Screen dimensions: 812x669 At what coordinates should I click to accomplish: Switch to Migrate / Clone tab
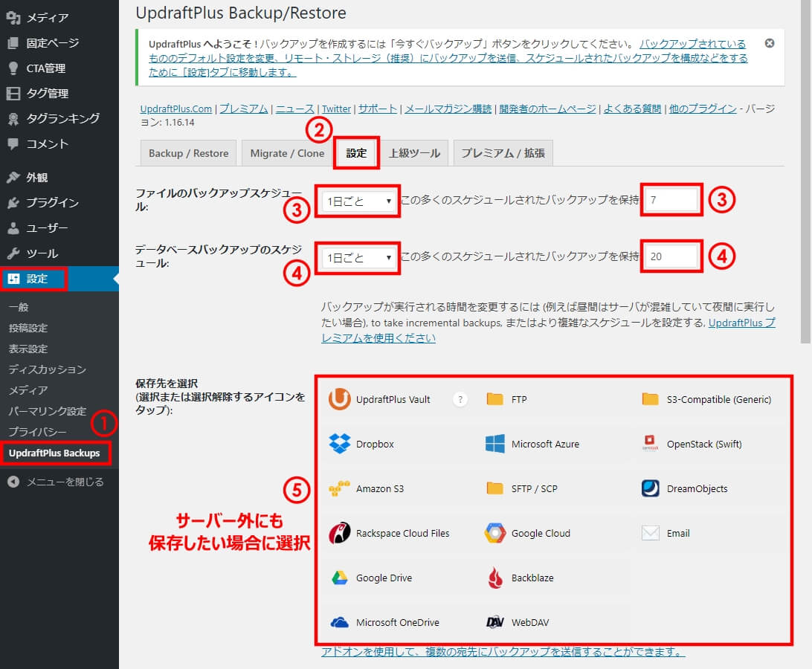[287, 153]
